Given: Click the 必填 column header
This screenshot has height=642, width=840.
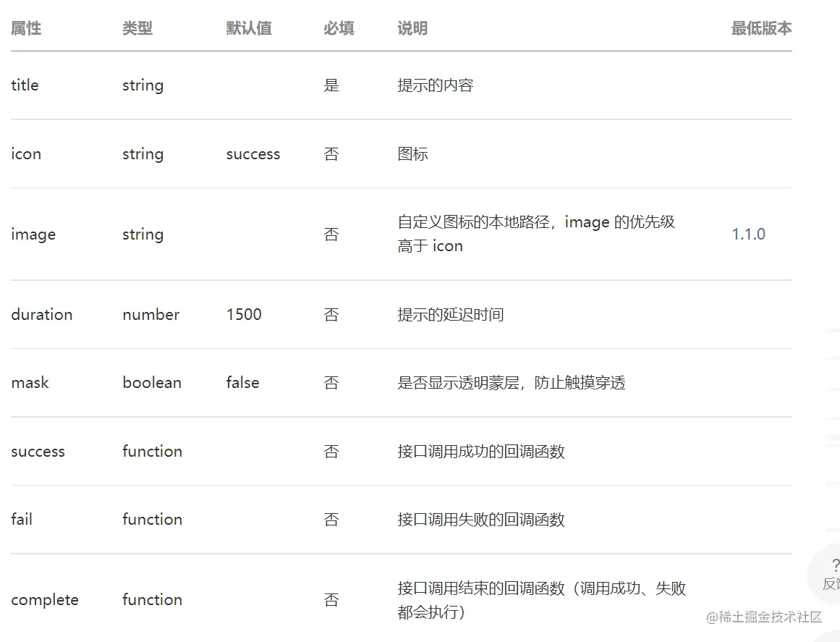Looking at the screenshot, I should pyautogui.click(x=338, y=28).
